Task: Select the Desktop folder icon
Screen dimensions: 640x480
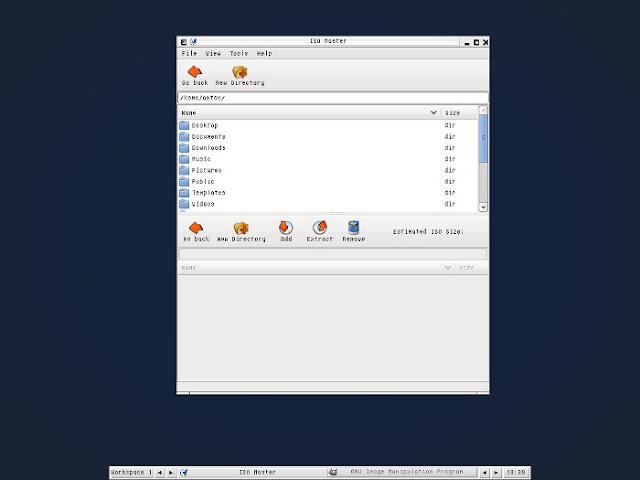Action: [184, 125]
